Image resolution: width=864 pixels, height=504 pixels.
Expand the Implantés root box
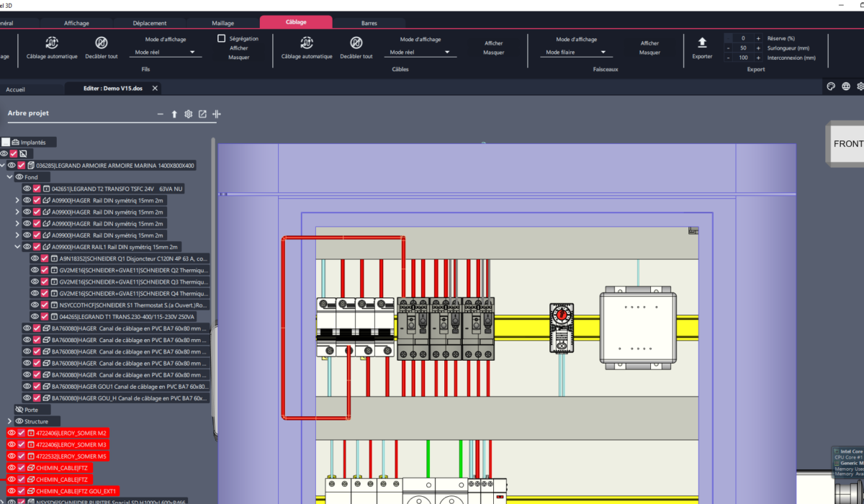click(5, 143)
